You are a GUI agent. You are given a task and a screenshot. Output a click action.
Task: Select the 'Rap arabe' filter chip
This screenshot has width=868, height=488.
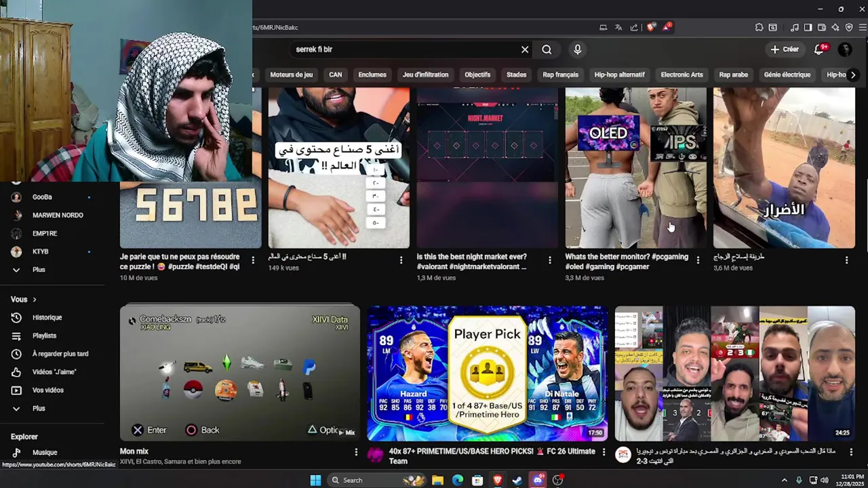(x=734, y=75)
